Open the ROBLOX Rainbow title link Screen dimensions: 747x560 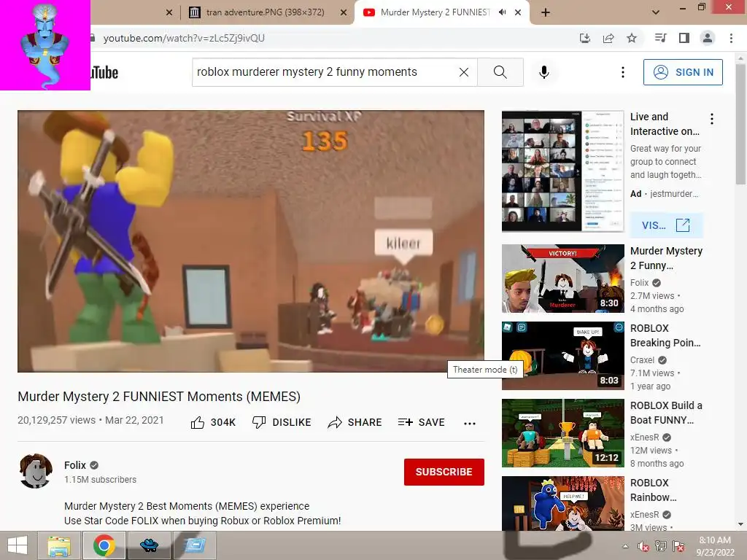(x=653, y=490)
